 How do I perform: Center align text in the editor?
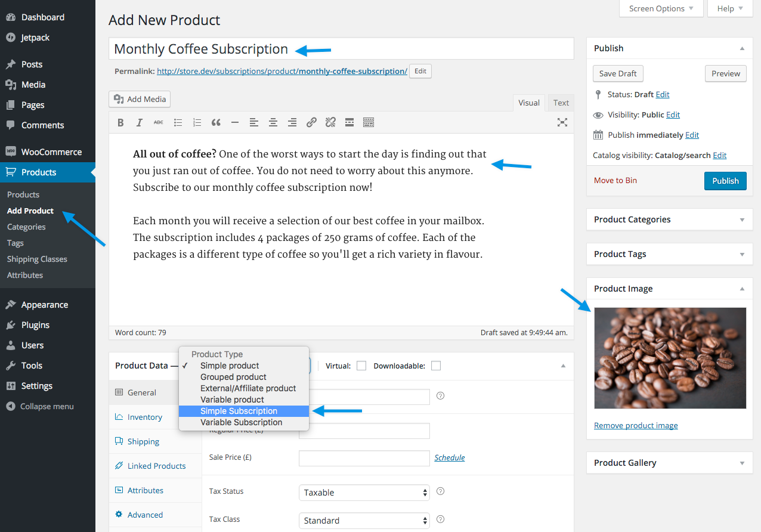[x=273, y=122]
